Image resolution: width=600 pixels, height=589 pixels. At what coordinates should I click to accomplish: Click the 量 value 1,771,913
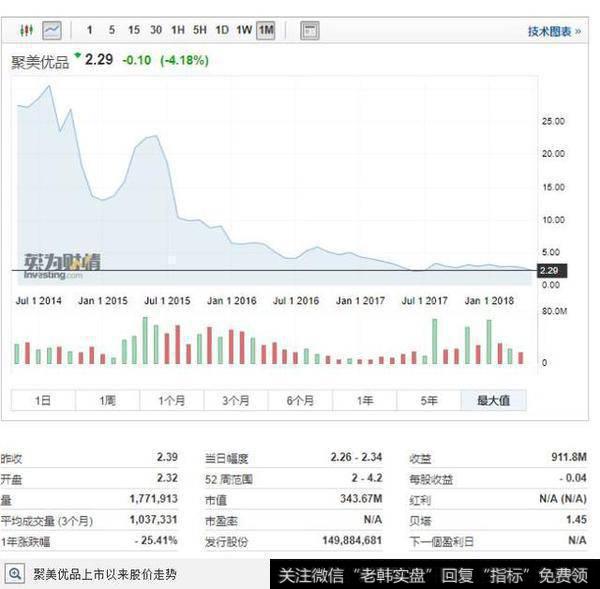coord(153,499)
